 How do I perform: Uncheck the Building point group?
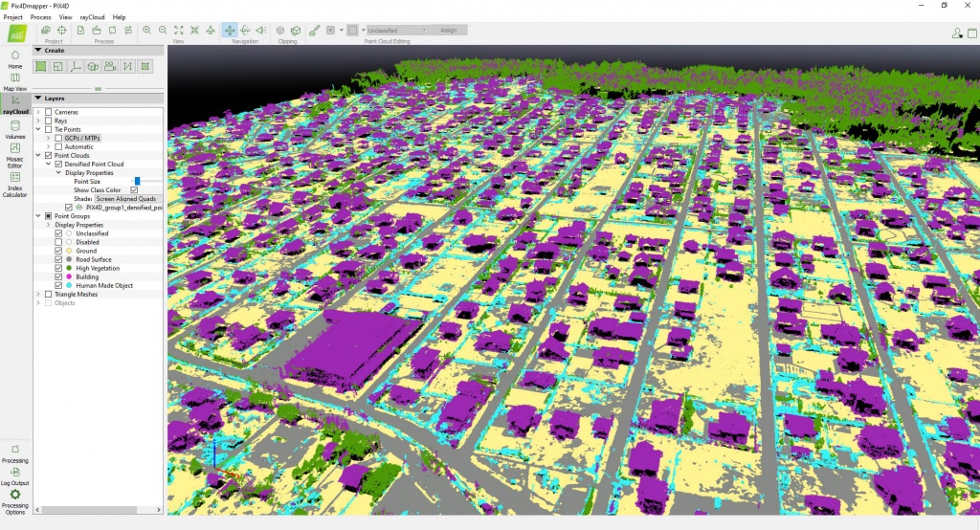pos(58,276)
